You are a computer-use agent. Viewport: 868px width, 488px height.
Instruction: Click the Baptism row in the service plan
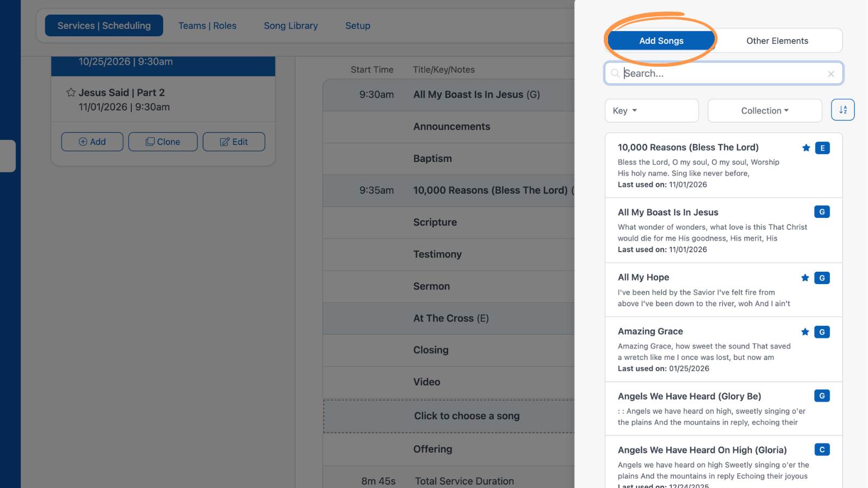point(449,158)
